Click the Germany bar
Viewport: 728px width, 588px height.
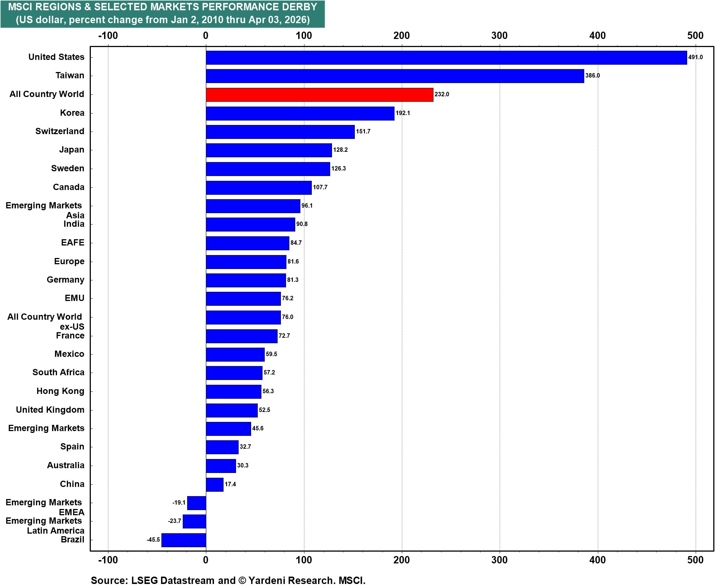(x=246, y=280)
